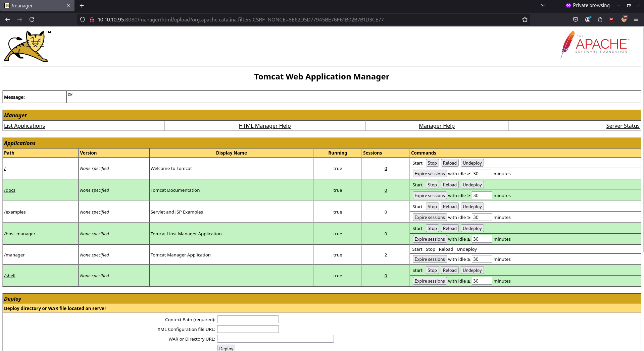This screenshot has height=351, width=644.
Task: Expire sessions for /manager
Action: click(x=430, y=259)
